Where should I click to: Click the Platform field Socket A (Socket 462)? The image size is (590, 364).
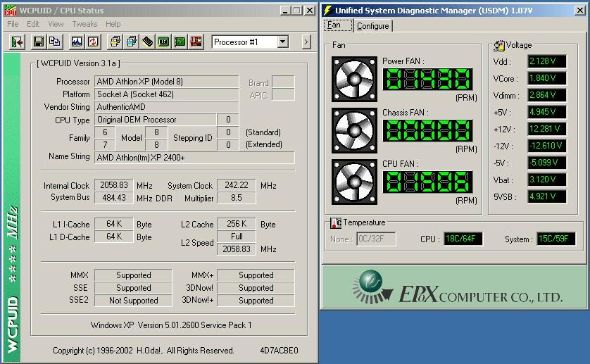(x=166, y=94)
